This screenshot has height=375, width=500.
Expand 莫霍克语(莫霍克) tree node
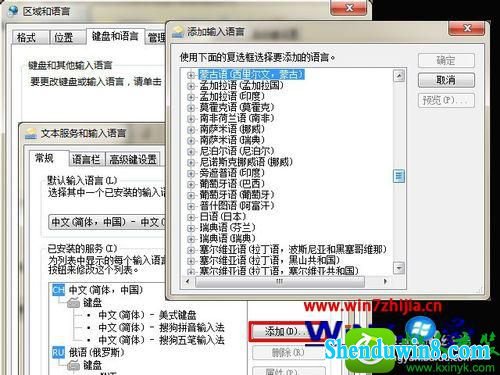191,108
